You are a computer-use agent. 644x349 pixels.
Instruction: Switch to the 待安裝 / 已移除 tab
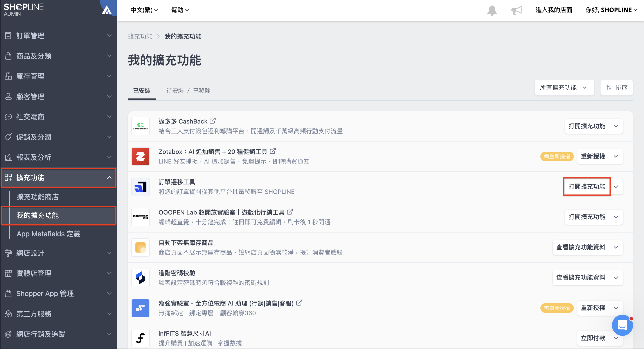[x=188, y=91]
